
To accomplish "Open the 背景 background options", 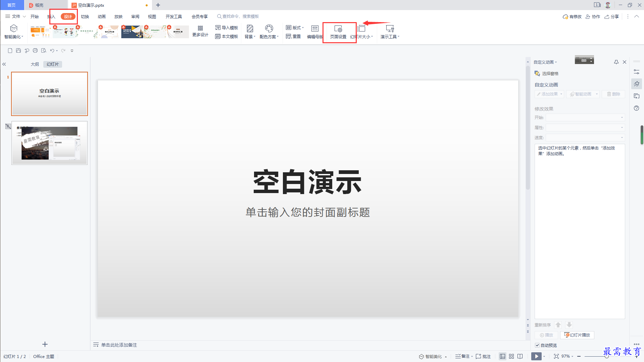I will 250,32.
